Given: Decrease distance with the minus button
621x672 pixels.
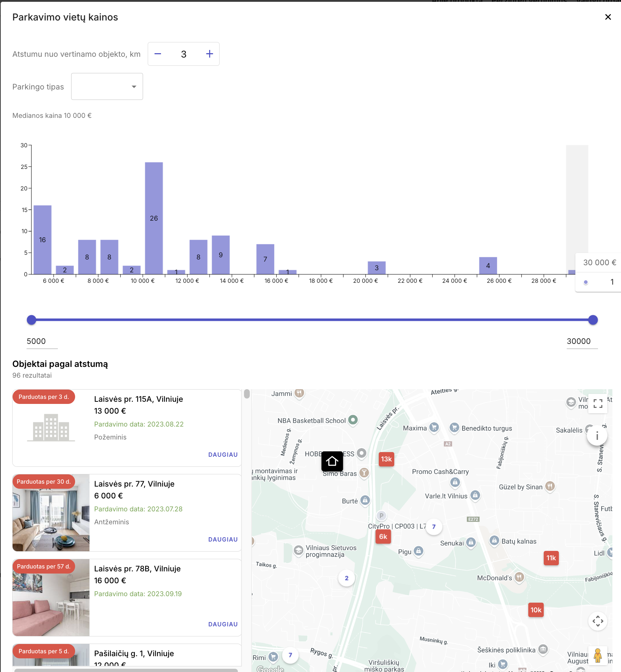Looking at the screenshot, I should (x=158, y=54).
